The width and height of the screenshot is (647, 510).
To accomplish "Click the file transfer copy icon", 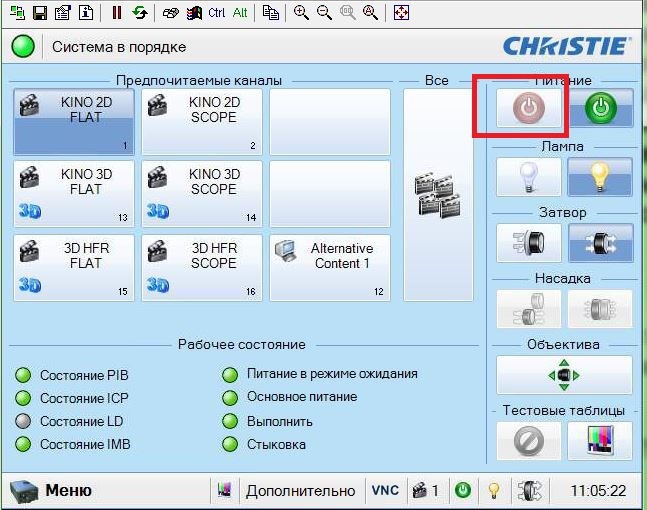I will 271,13.
